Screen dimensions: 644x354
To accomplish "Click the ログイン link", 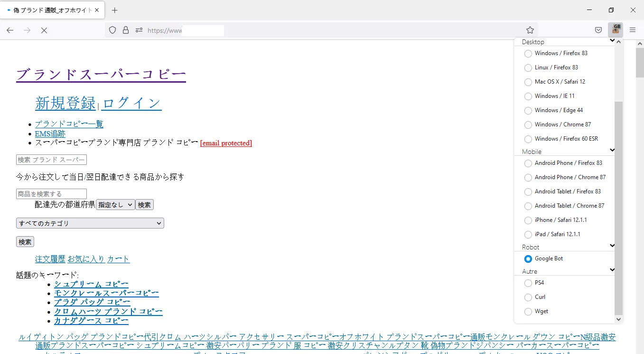I will click(x=131, y=103).
